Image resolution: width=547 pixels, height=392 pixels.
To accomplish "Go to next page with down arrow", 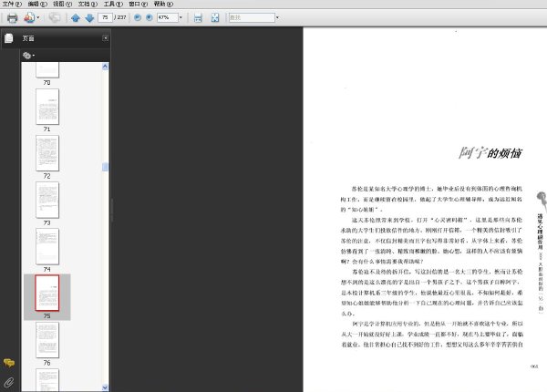I will pos(89,18).
